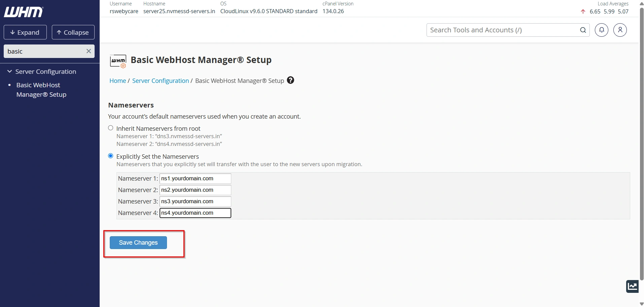Click the WHM logo in the sidebar
The image size is (644, 307).
click(x=24, y=12)
